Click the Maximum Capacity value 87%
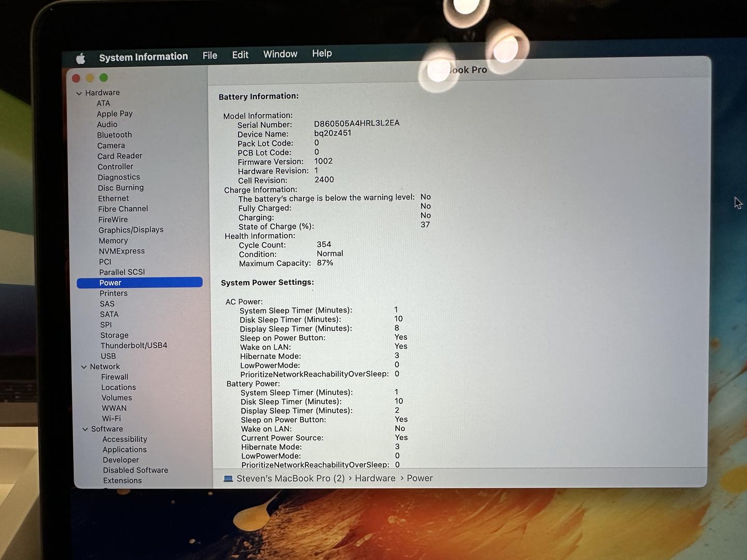 [325, 263]
